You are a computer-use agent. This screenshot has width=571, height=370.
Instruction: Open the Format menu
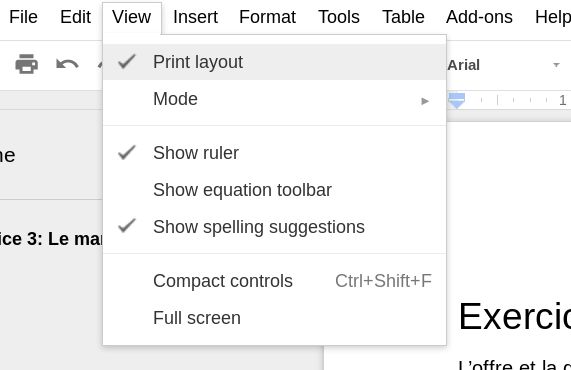click(267, 17)
